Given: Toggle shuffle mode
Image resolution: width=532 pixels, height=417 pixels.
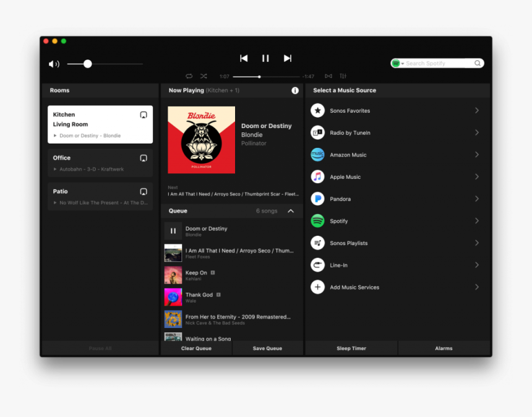Looking at the screenshot, I should coord(204,76).
